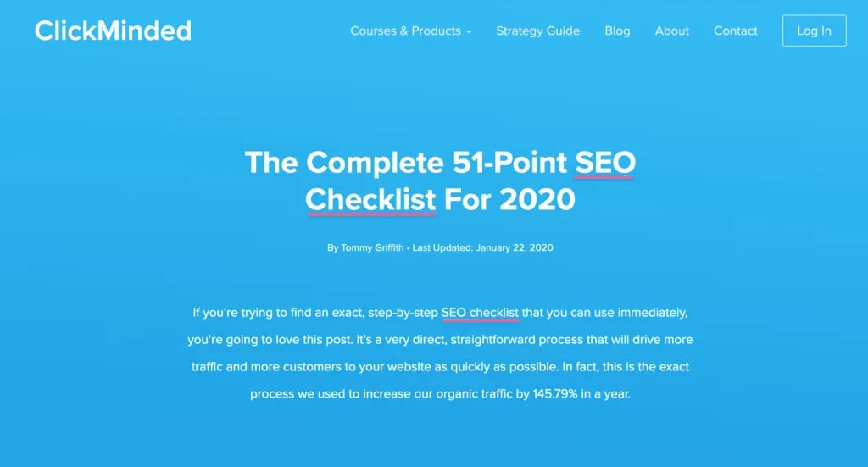Click the underlined Checklist word in headline
This screenshot has width=868, height=467.
click(370, 199)
